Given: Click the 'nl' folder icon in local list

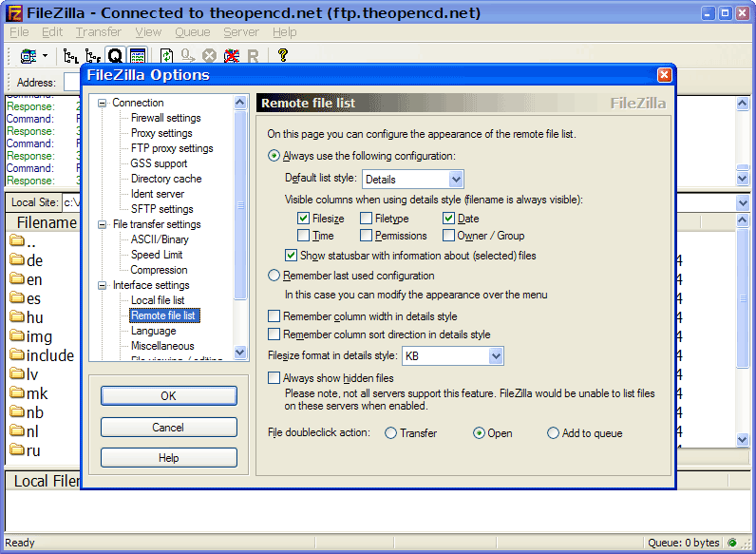Looking at the screenshot, I should 17,430.
